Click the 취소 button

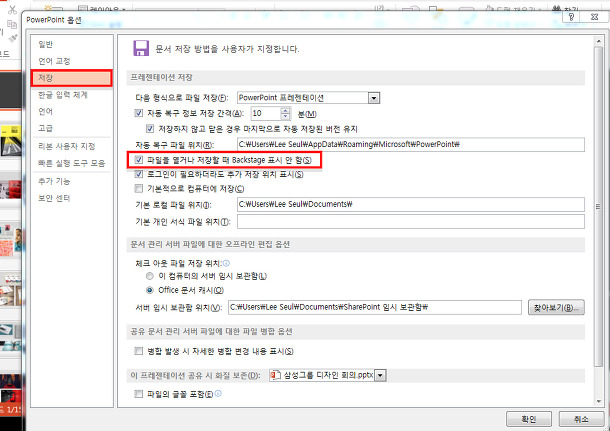(x=581, y=419)
